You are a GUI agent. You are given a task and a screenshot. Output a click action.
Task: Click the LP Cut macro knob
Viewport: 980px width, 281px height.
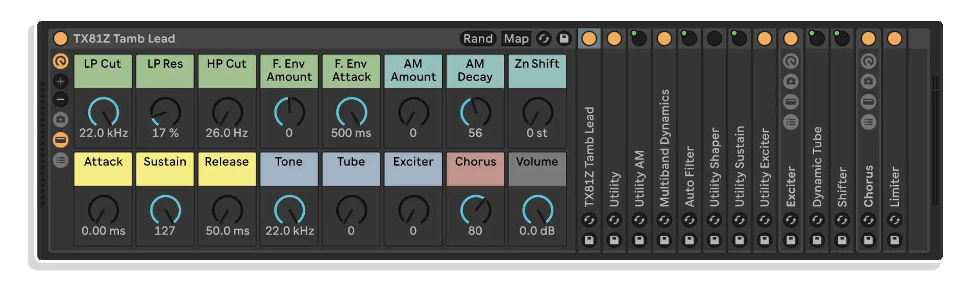tap(103, 112)
